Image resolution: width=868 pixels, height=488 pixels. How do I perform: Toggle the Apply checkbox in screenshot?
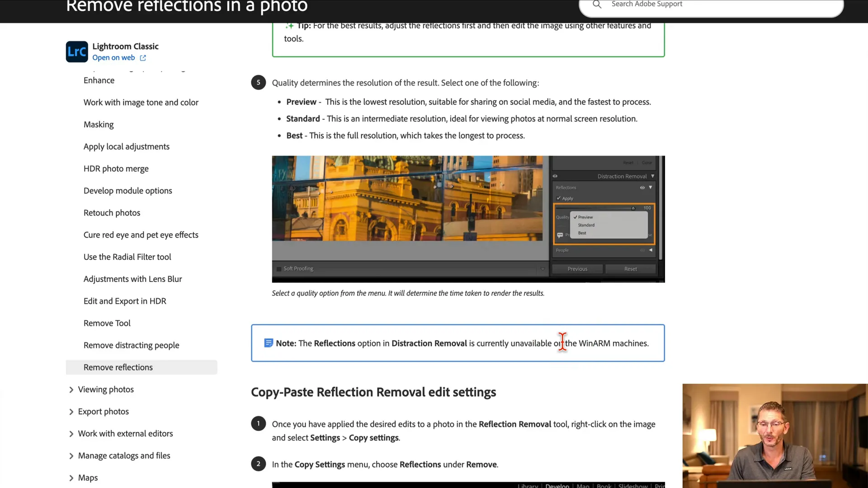tap(559, 198)
